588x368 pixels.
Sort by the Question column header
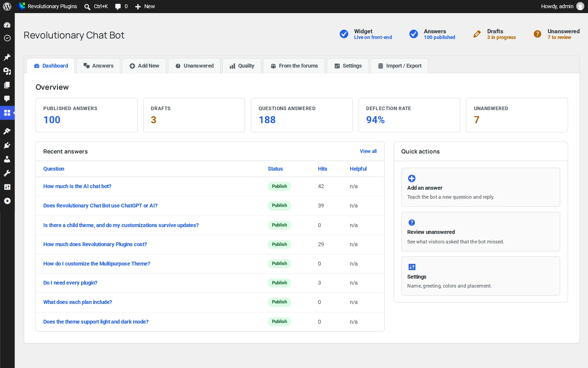54,169
